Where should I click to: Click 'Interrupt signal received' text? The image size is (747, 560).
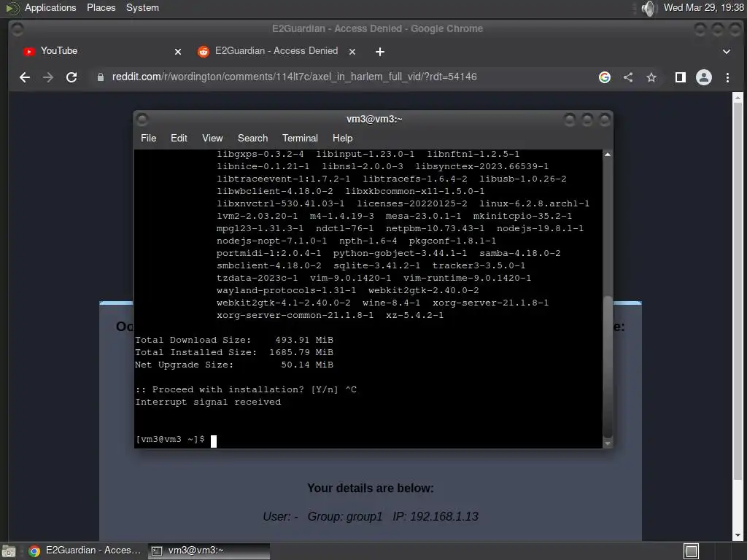tap(208, 402)
